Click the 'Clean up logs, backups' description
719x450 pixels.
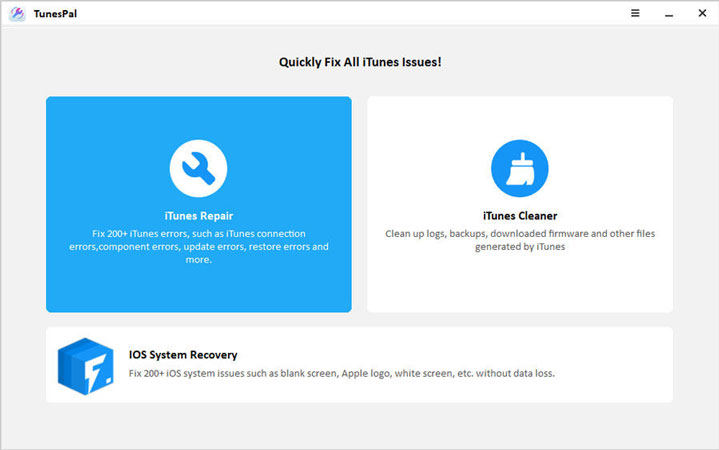(520, 240)
